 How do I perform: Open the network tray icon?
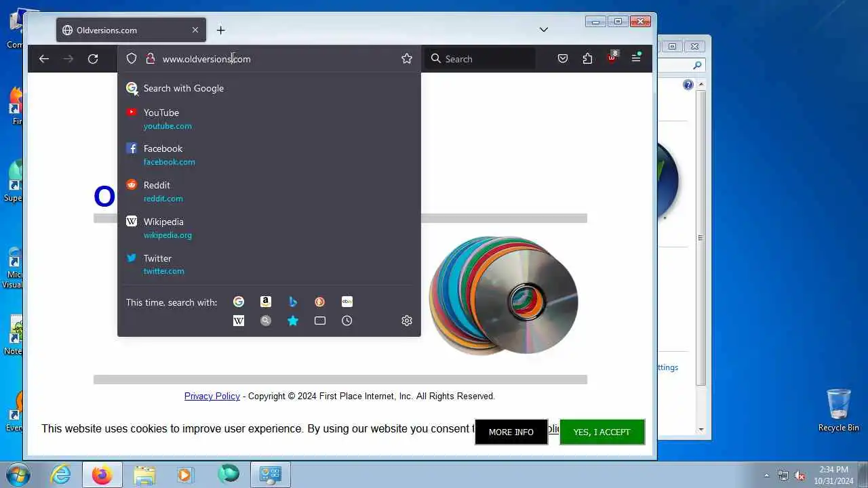pyautogui.click(x=784, y=475)
